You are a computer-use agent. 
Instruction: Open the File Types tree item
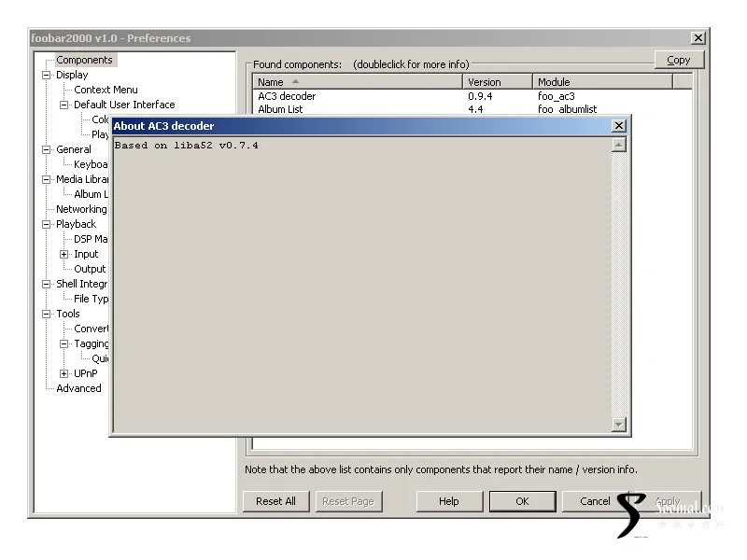91,299
